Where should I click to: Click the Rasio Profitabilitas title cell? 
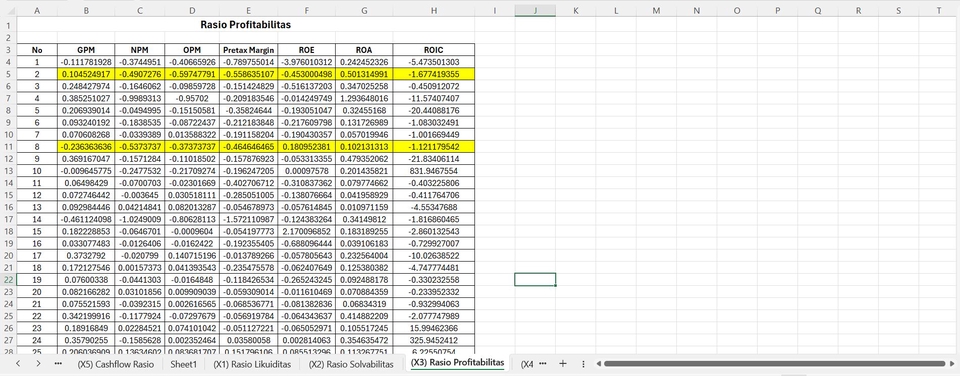point(246,25)
